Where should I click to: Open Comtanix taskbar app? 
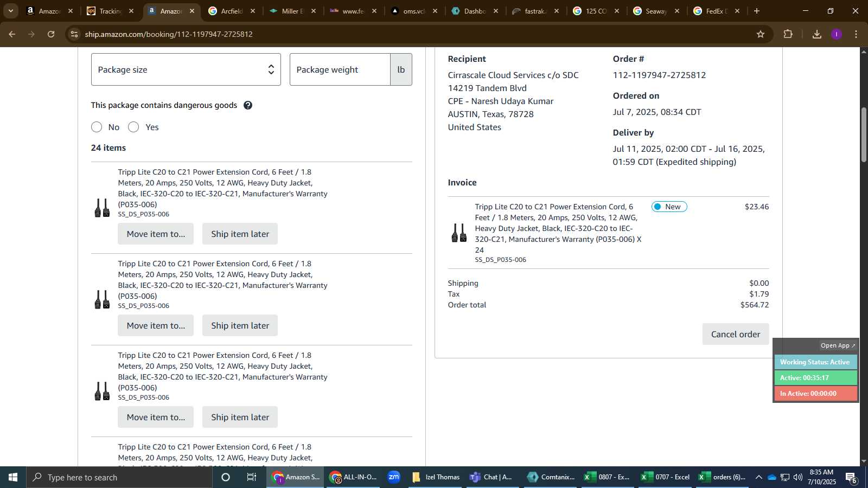tap(551, 477)
